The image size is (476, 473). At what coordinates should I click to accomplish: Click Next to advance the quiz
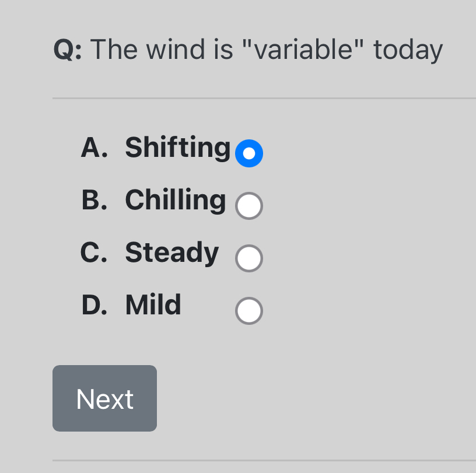click(x=104, y=398)
